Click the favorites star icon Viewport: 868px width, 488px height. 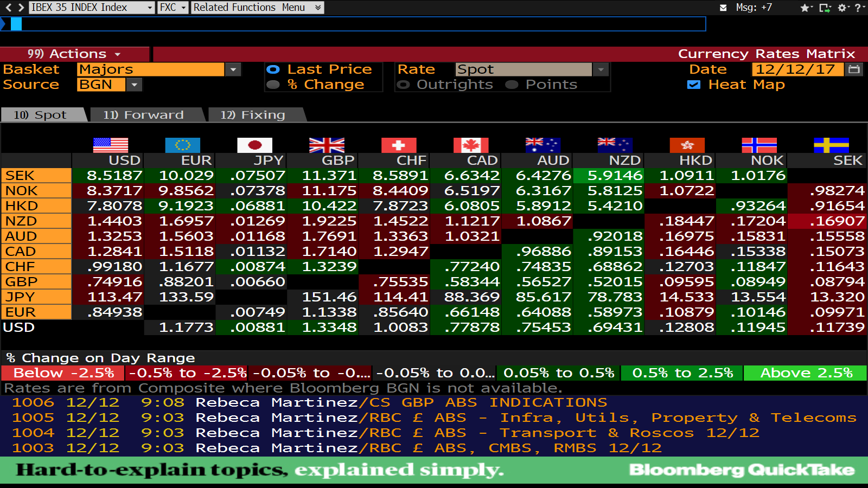pyautogui.click(x=806, y=8)
